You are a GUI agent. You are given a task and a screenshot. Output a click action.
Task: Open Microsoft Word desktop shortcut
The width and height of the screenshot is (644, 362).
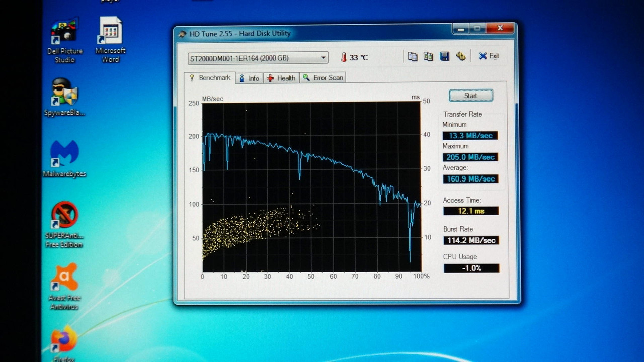point(110,40)
